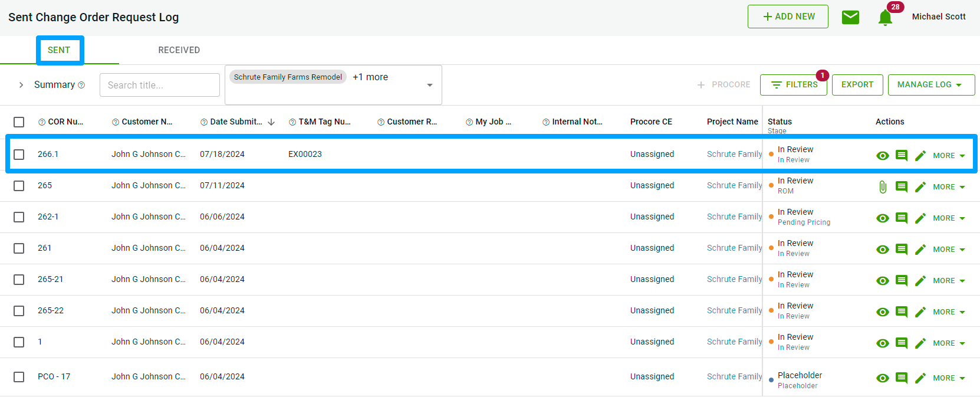
Task: Click the paperclip attachment icon for COR 265
Action: coord(882,187)
